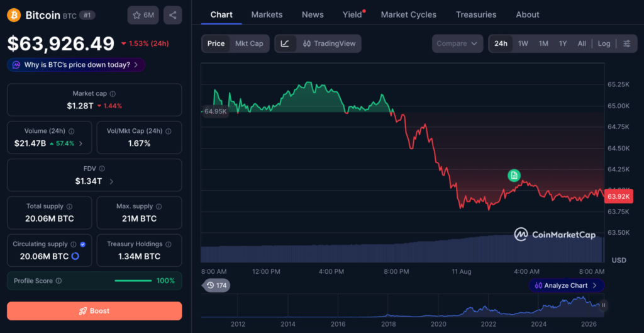Click the share icon next to watchlist
The height and width of the screenshot is (333, 644).
tap(172, 15)
